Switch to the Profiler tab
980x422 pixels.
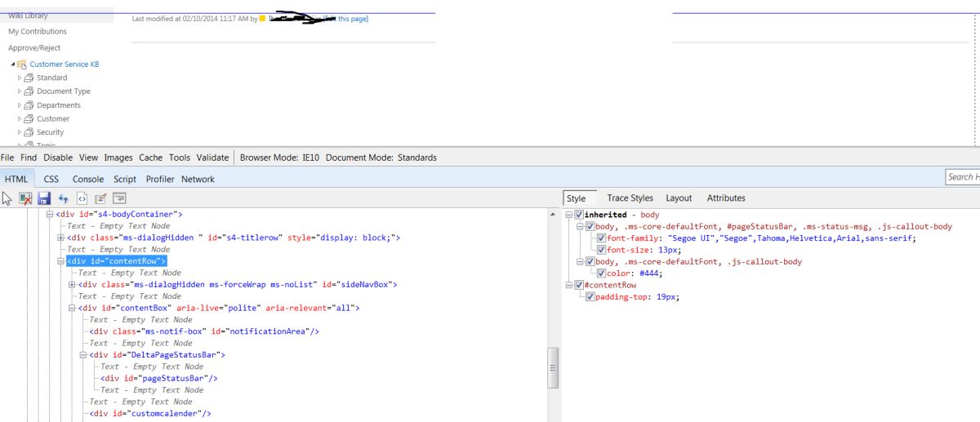coord(160,180)
